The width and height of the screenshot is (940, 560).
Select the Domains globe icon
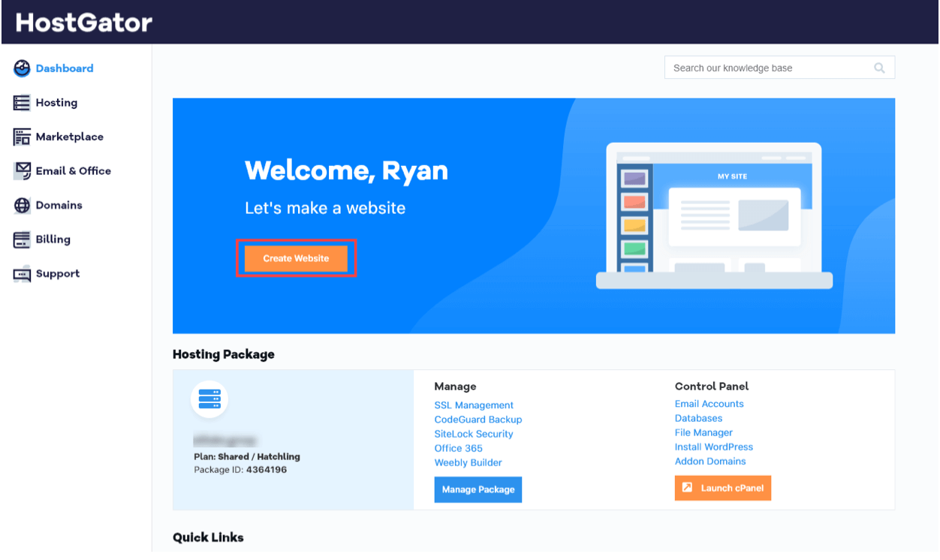point(22,204)
